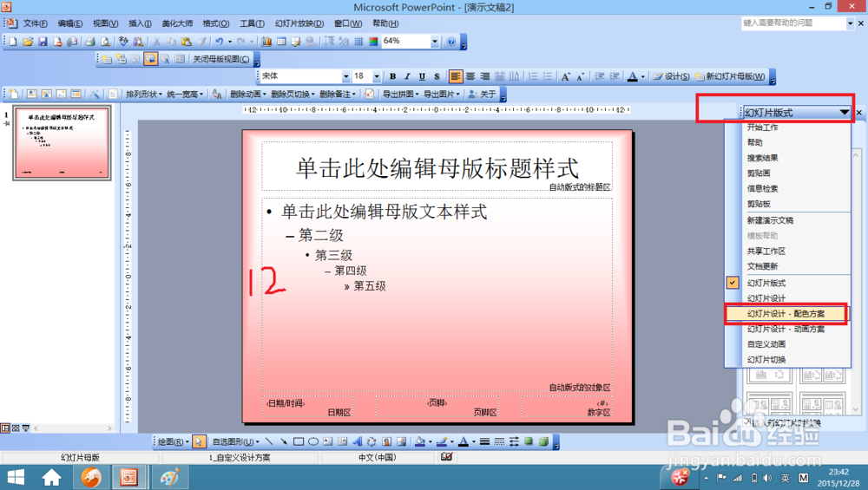Click the Insert Picture icon in drawing toolbar

click(x=401, y=441)
